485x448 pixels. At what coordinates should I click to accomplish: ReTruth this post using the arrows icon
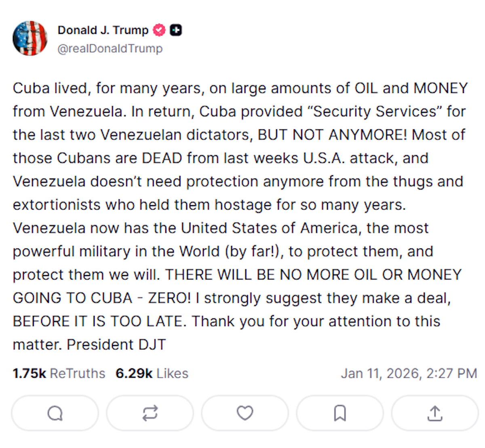(x=150, y=413)
